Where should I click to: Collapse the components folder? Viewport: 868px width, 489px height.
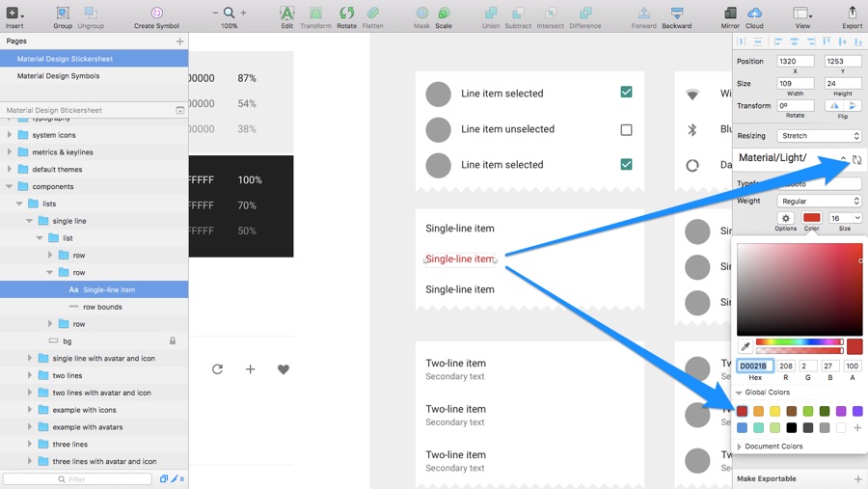9,186
